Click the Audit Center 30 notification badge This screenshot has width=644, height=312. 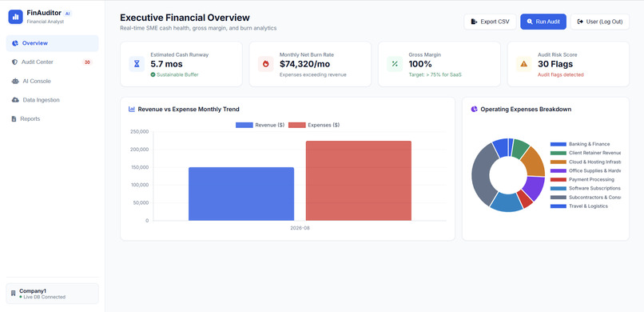87,62
